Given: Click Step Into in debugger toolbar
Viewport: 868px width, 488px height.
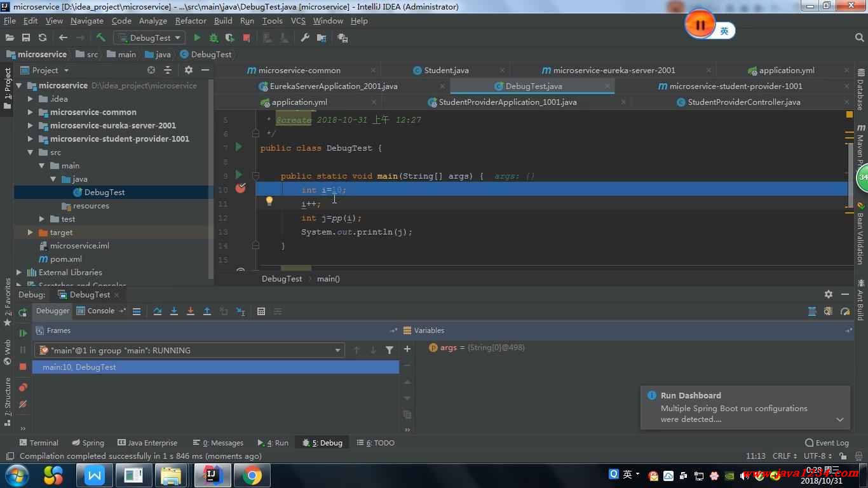Looking at the screenshot, I should [x=174, y=311].
